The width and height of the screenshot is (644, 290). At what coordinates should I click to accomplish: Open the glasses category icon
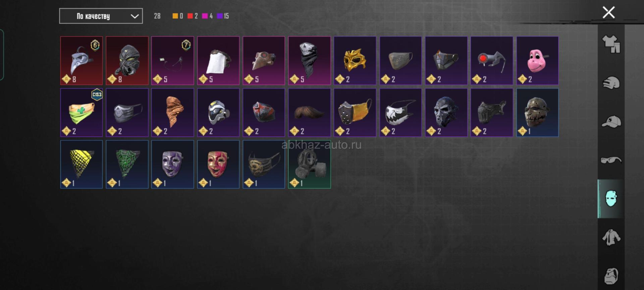611,160
